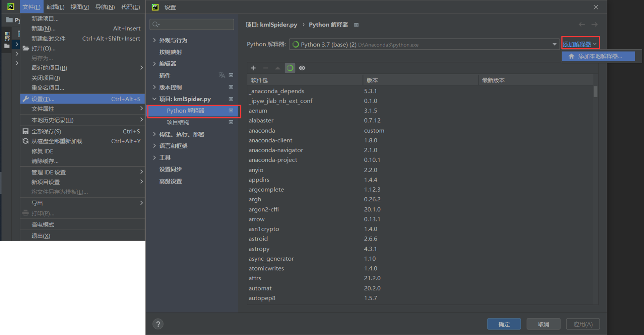644x335 pixels.
Task: Click the 最新版本 column header
Action: 536,80
